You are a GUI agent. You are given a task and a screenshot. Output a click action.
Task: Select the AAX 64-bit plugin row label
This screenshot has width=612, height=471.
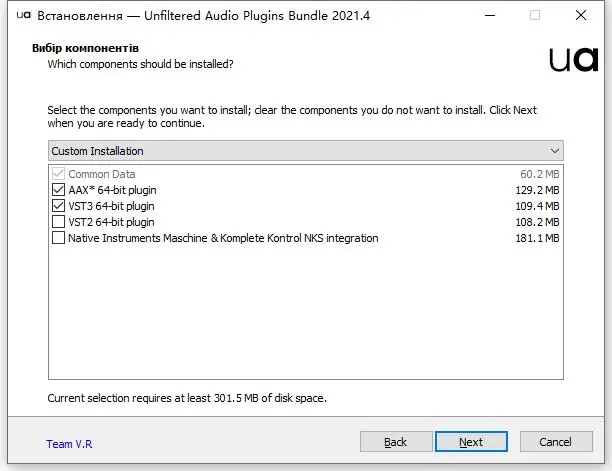[112, 190]
